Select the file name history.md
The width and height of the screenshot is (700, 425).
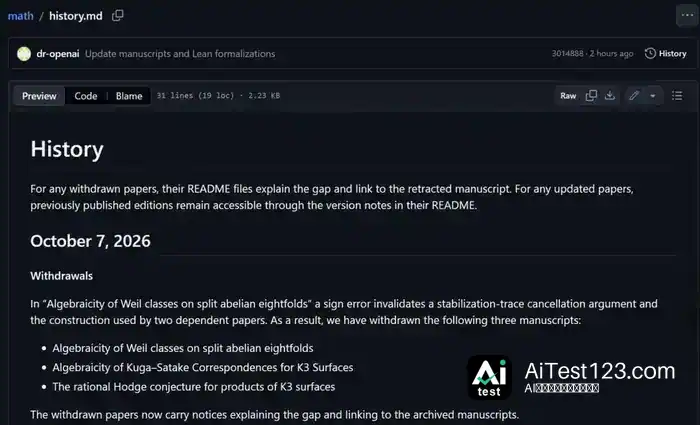(75, 16)
